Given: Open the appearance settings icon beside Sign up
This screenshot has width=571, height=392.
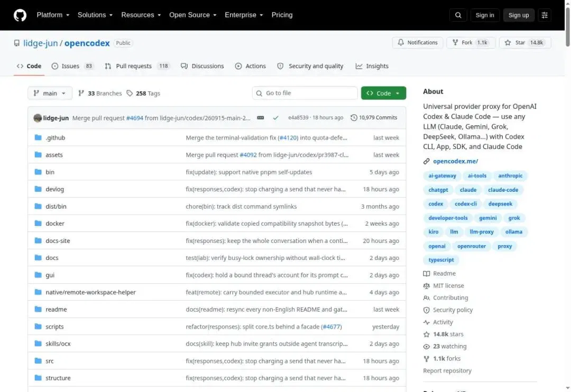Looking at the screenshot, I should click(x=545, y=15).
